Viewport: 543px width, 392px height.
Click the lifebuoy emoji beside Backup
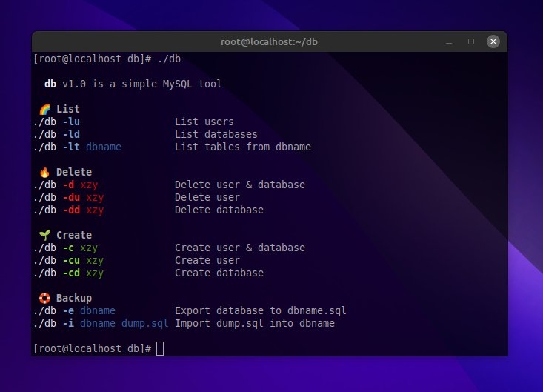(x=44, y=298)
